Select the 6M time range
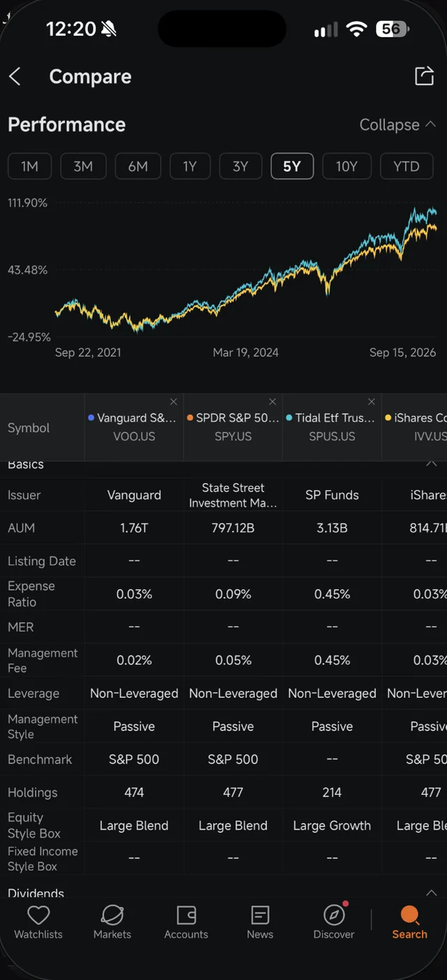The image size is (447, 980). click(x=138, y=166)
